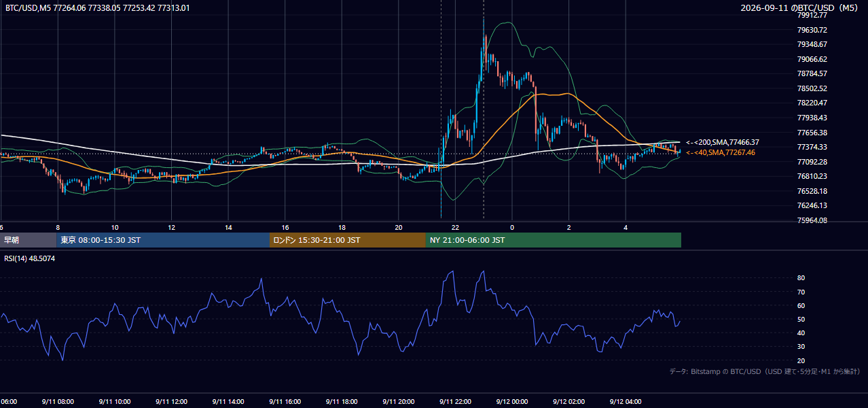Screen dimensions: 868x408
Task: Click hour label 8 under price chart
Action: click(x=58, y=227)
